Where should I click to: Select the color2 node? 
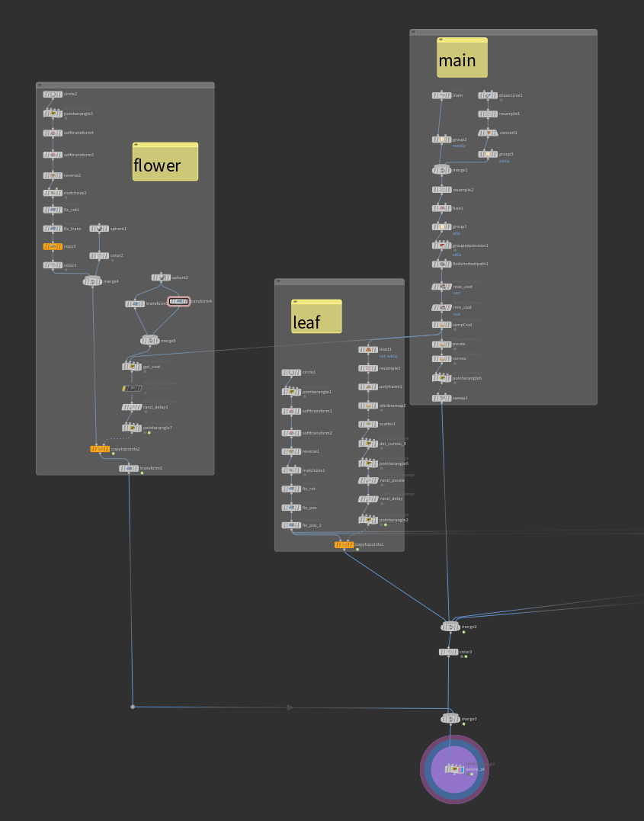pos(99,255)
